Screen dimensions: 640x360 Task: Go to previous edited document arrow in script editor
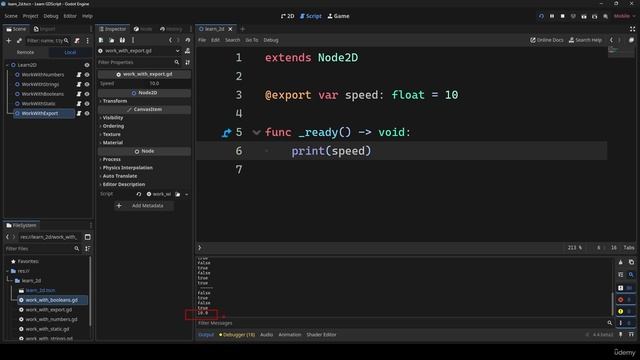(611, 40)
